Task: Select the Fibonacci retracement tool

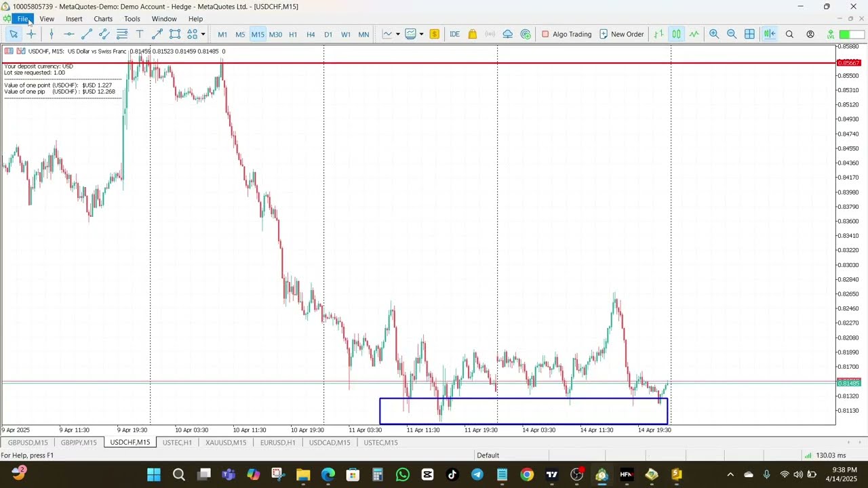Action: tap(122, 34)
